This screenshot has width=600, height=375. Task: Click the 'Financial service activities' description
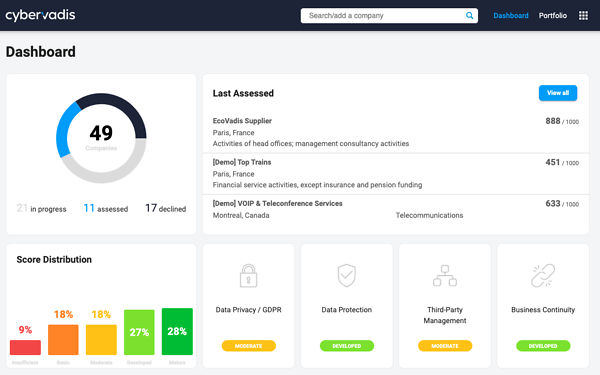[x=317, y=185]
